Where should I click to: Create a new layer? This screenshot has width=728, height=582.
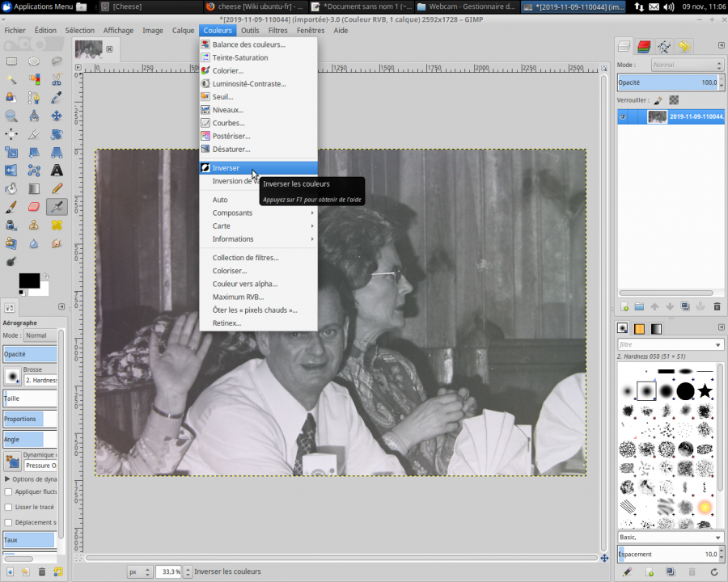[624, 306]
